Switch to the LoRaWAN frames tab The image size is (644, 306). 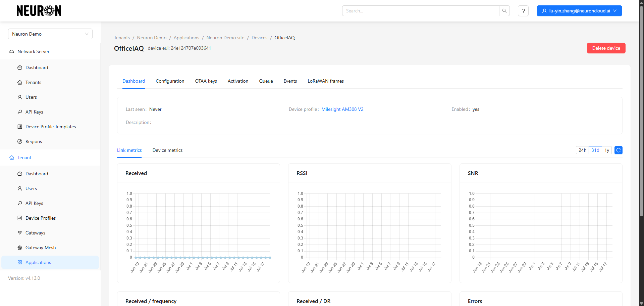pos(326,81)
